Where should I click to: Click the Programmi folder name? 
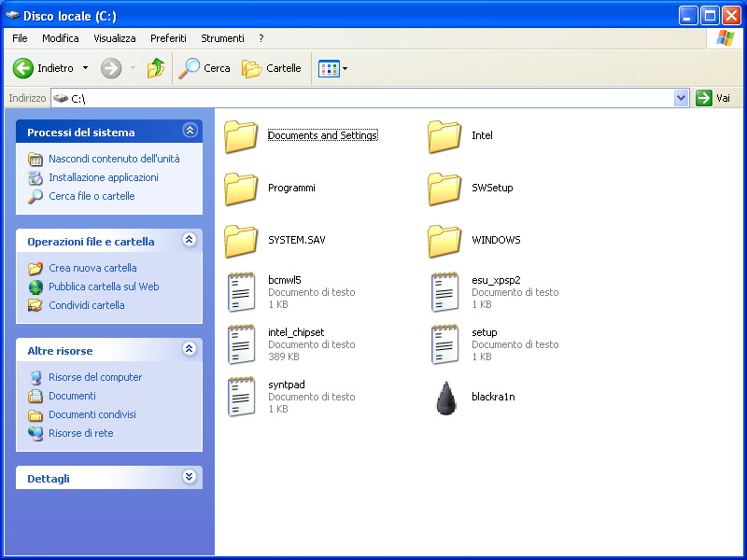point(291,188)
